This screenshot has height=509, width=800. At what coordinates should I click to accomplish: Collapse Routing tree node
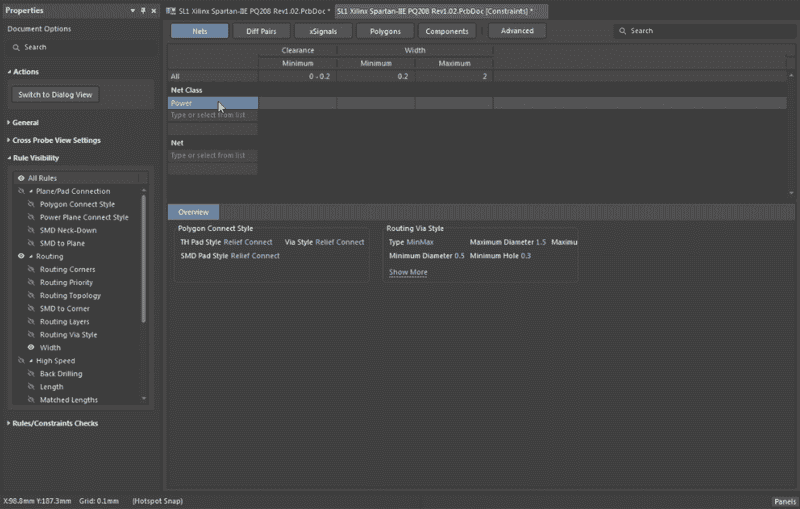[x=31, y=257]
